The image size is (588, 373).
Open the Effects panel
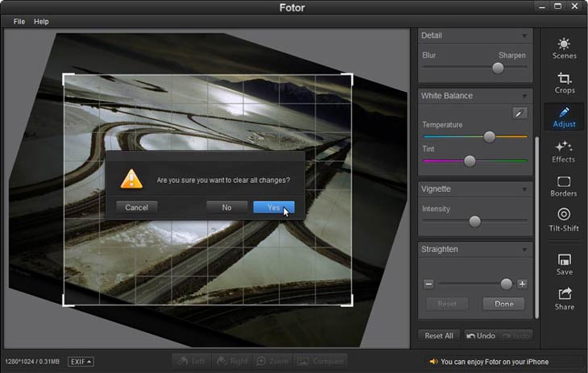click(564, 151)
